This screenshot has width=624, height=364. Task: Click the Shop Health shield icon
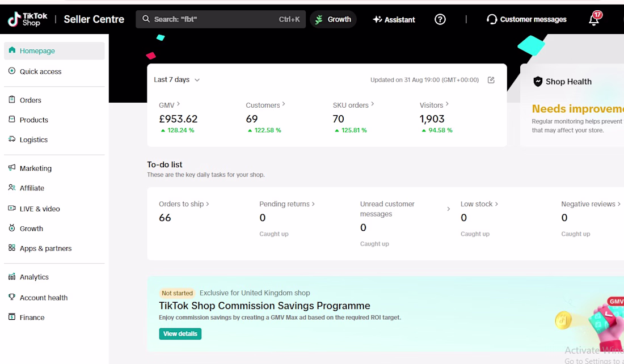tap(538, 82)
